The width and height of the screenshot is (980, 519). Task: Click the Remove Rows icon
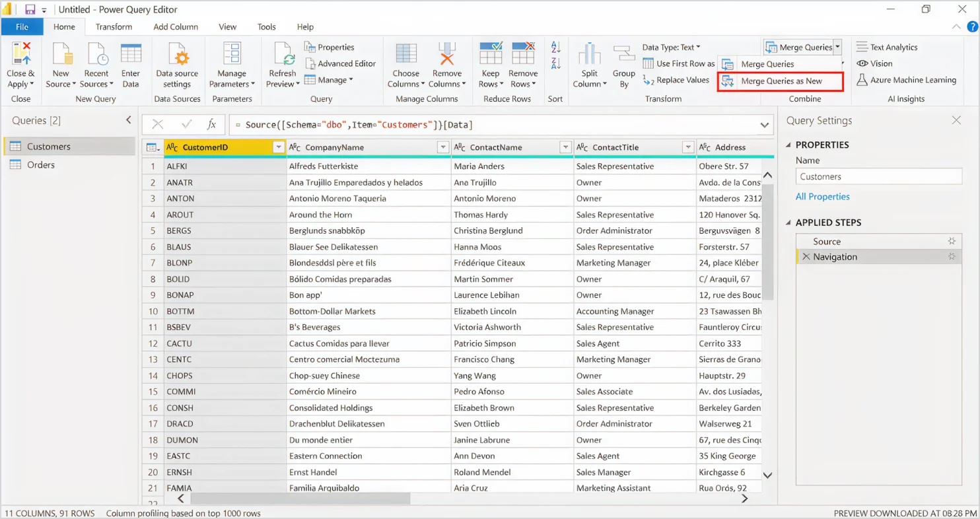(523, 53)
